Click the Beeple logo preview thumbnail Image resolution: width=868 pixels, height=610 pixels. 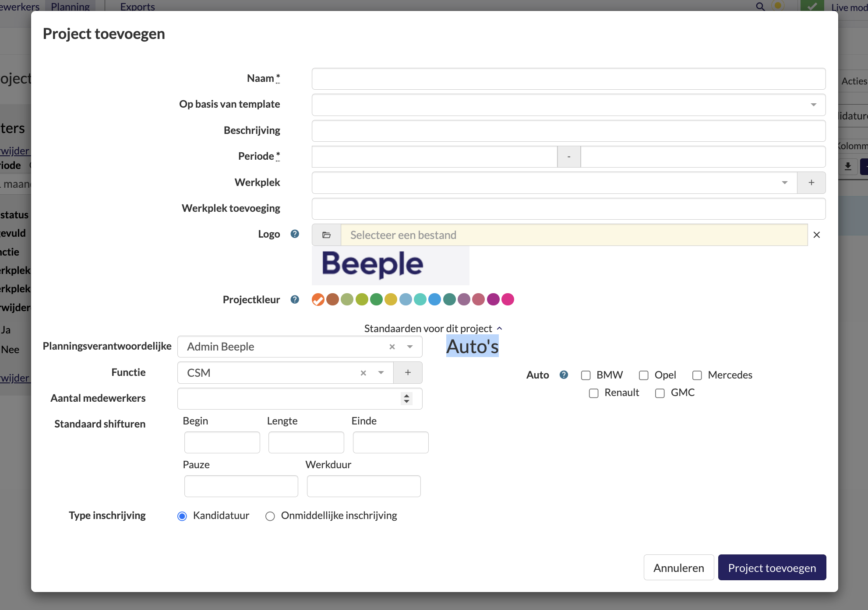click(x=390, y=265)
